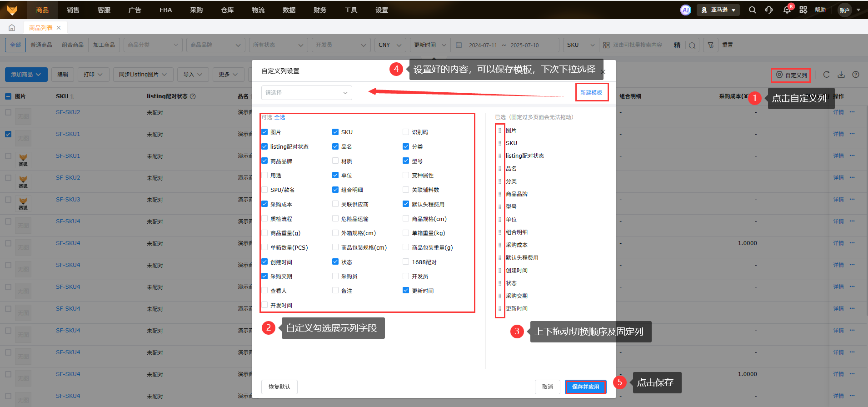Toggle 精 exact match in search box
Screen dimensions: 868x407
[x=677, y=45]
